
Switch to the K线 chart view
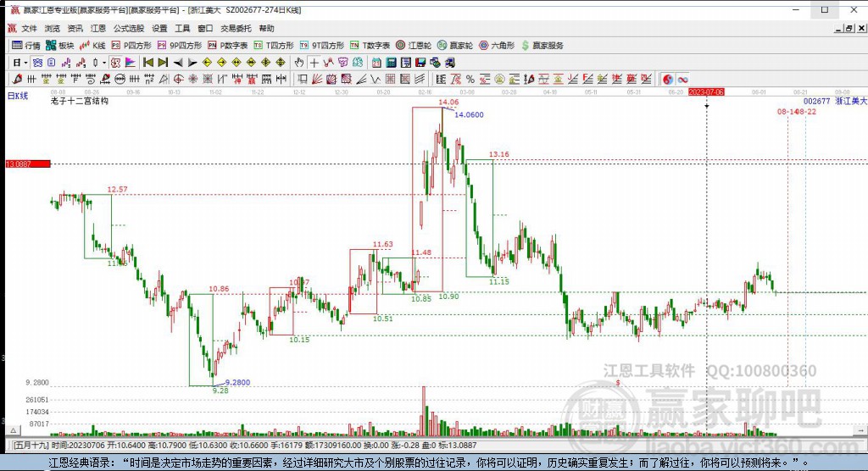(x=92, y=46)
